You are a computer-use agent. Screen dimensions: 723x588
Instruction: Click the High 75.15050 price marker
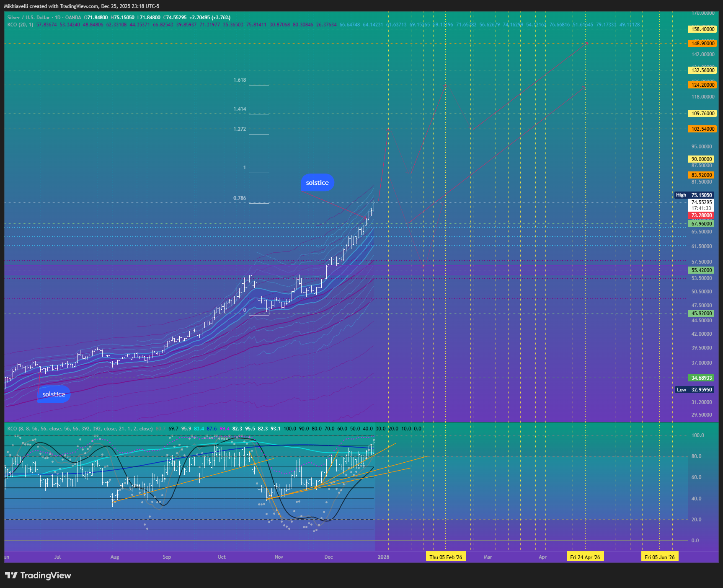(694, 195)
